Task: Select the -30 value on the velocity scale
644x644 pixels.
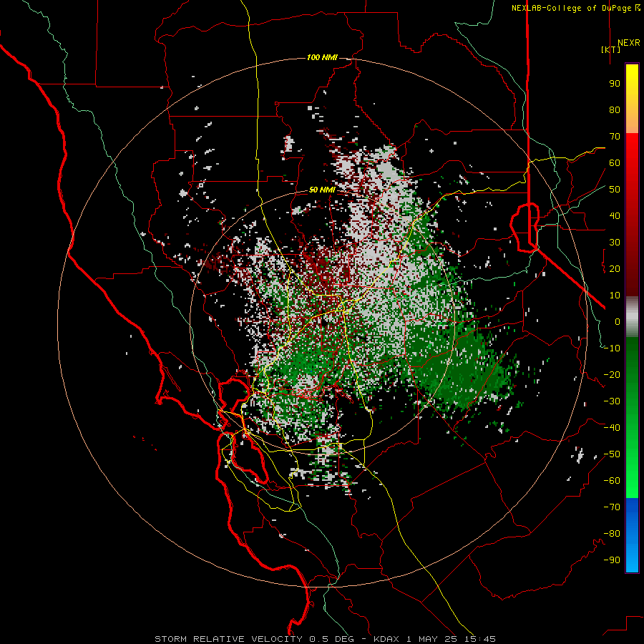Action: [x=612, y=401]
